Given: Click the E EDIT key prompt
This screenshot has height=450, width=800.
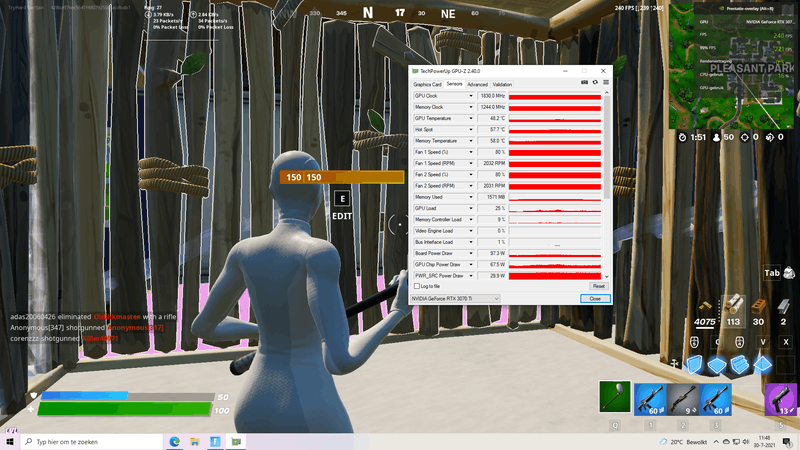Looking at the screenshot, I should (342, 206).
